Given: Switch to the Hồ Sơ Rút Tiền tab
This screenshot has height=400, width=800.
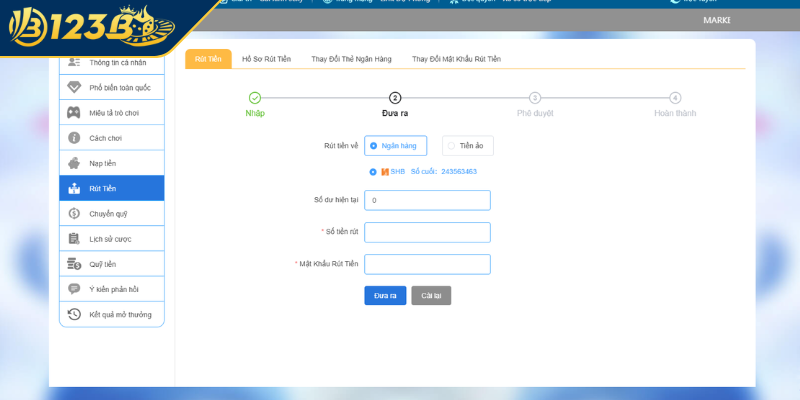Looking at the screenshot, I should click(266, 59).
